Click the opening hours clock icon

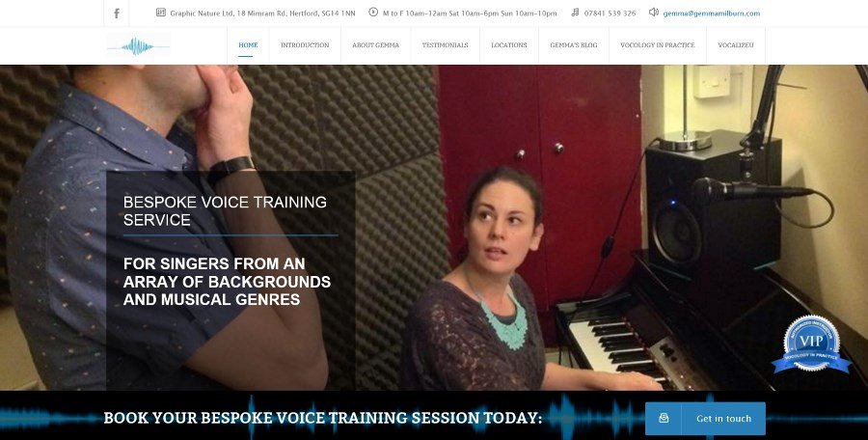click(x=373, y=13)
